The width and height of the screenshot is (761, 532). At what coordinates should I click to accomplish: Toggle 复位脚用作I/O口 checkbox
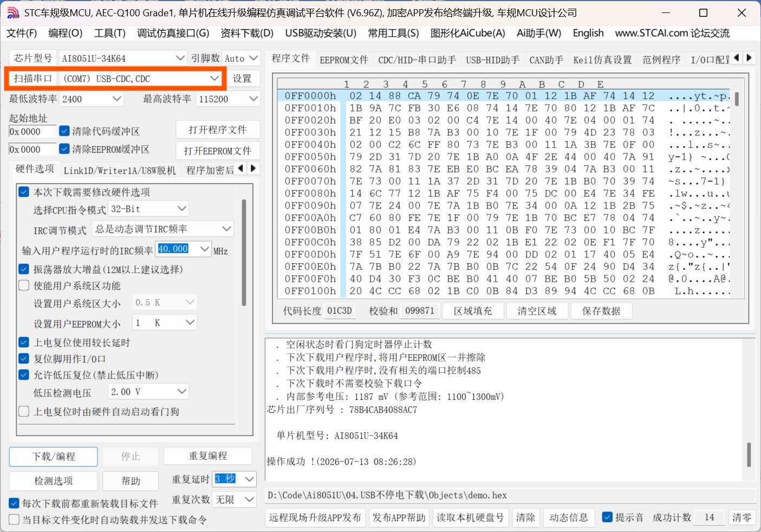(x=24, y=359)
